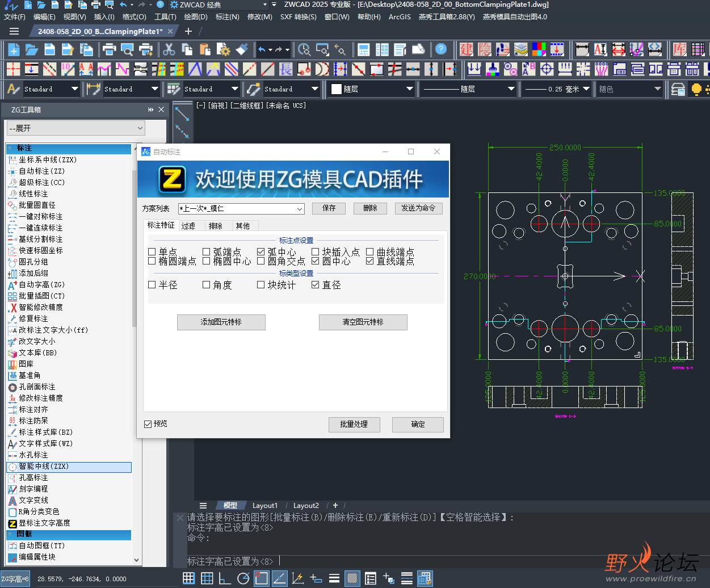Check the 单点 checkbox
Viewport: 710px width, 588px height.
pos(152,251)
